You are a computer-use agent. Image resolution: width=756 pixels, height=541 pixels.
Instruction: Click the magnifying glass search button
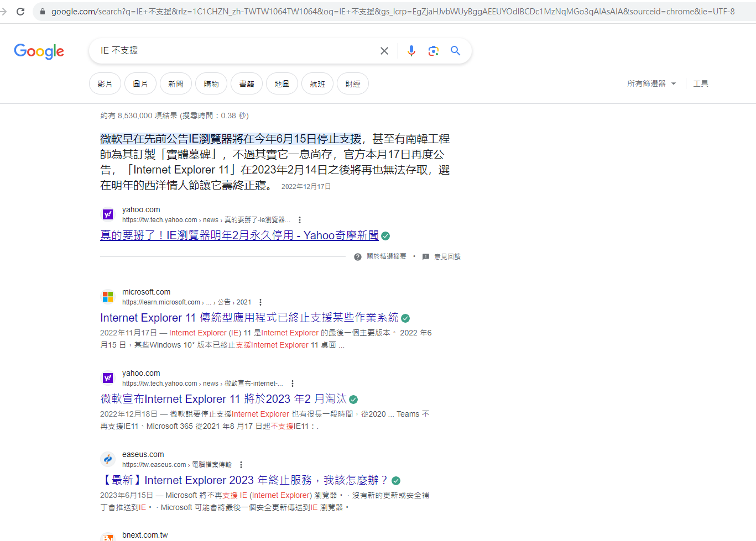[455, 51]
